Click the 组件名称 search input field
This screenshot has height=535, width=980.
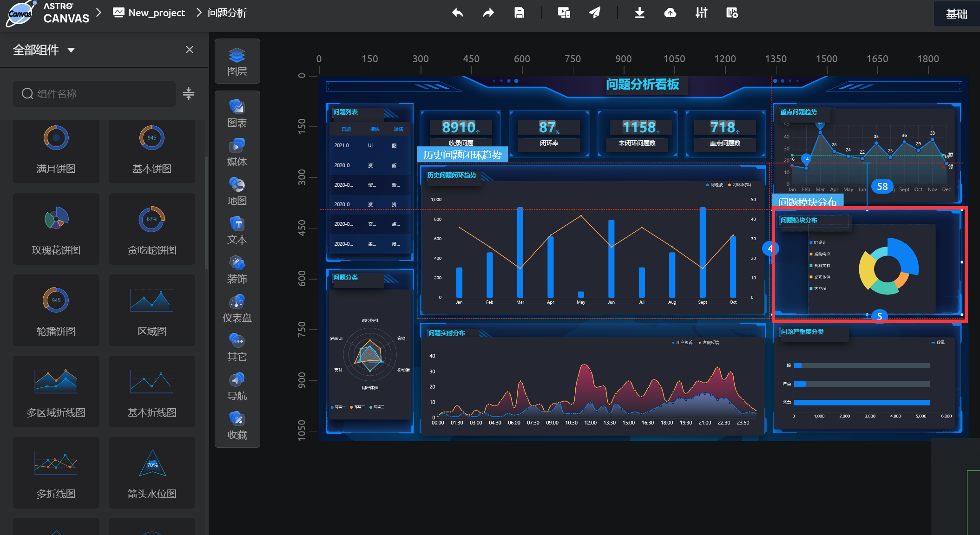coord(95,94)
